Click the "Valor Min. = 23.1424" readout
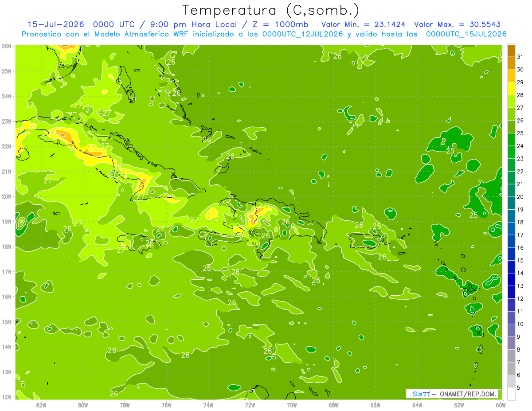Image resolution: width=532 pixels, height=411 pixels. [x=364, y=24]
